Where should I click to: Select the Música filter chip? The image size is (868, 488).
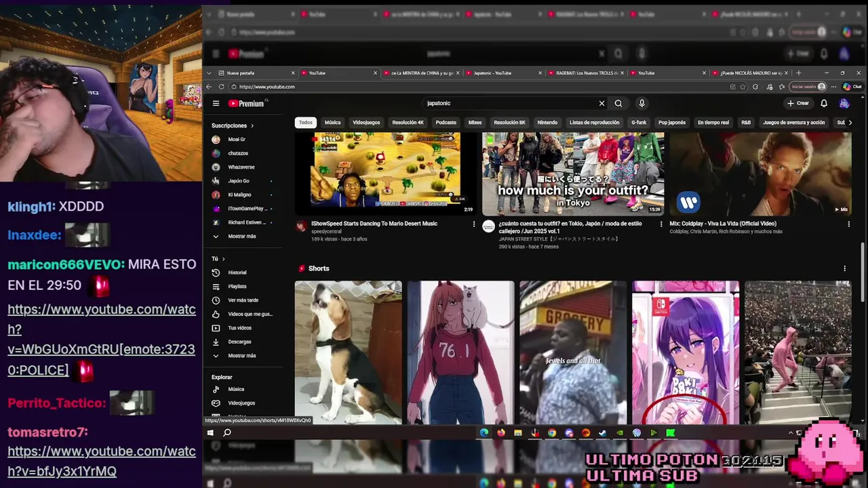332,123
